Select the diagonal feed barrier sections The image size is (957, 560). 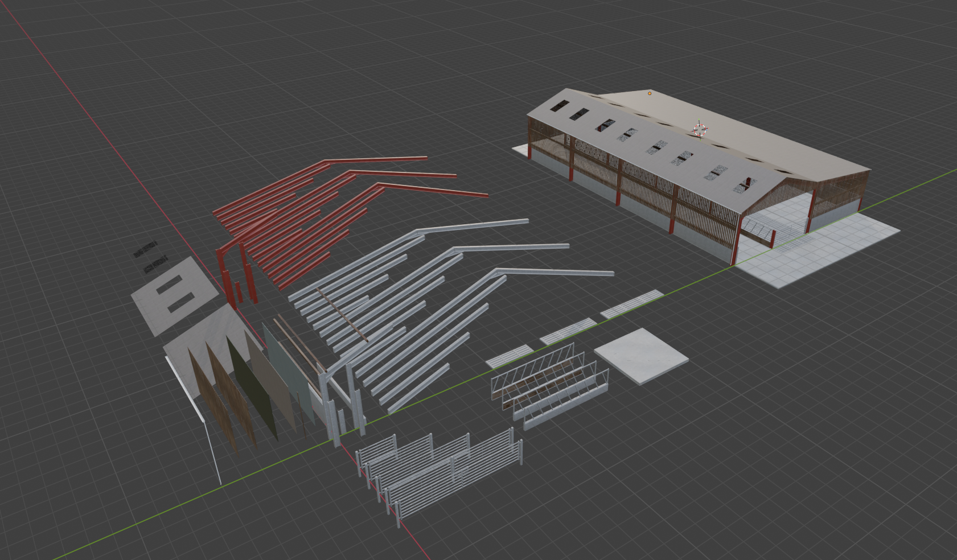549,385
